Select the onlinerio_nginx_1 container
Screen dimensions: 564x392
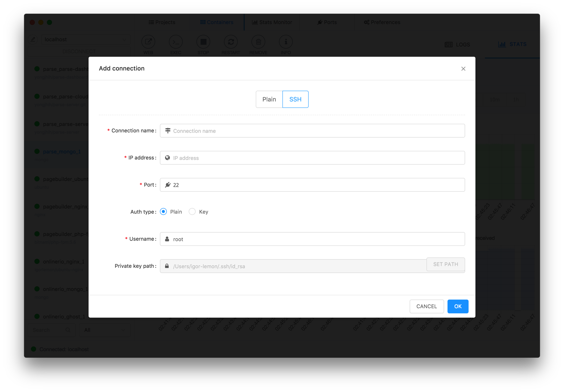(x=64, y=262)
